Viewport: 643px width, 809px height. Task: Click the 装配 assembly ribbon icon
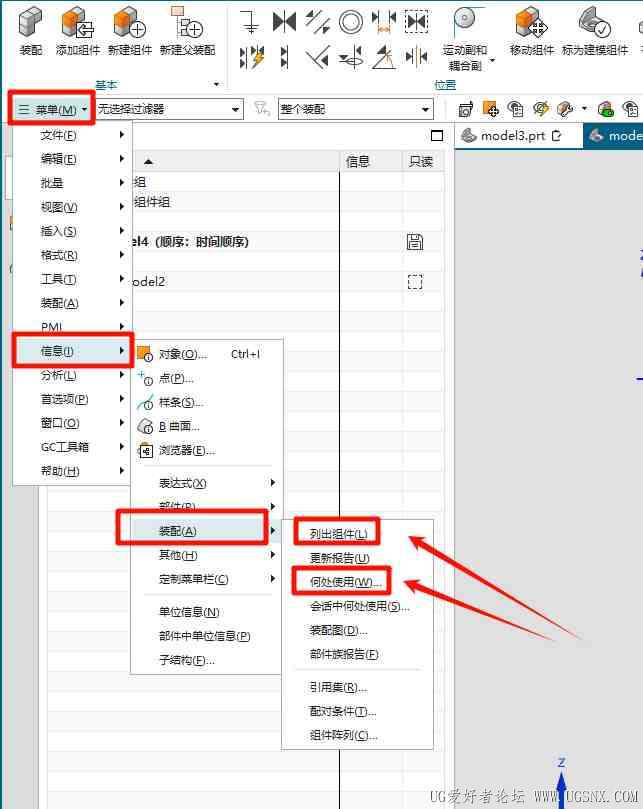pos(30,23)
